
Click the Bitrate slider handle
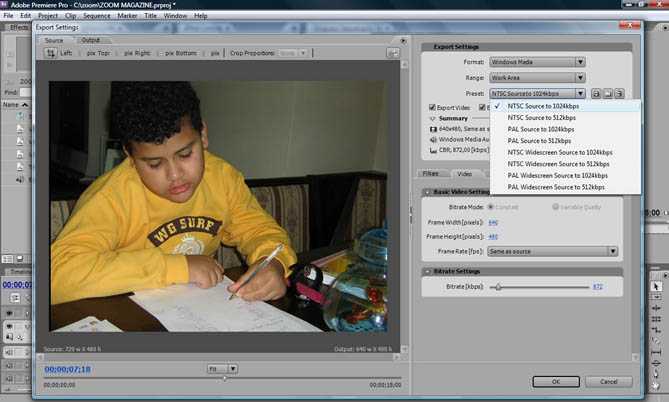click(x=498, y=287)
